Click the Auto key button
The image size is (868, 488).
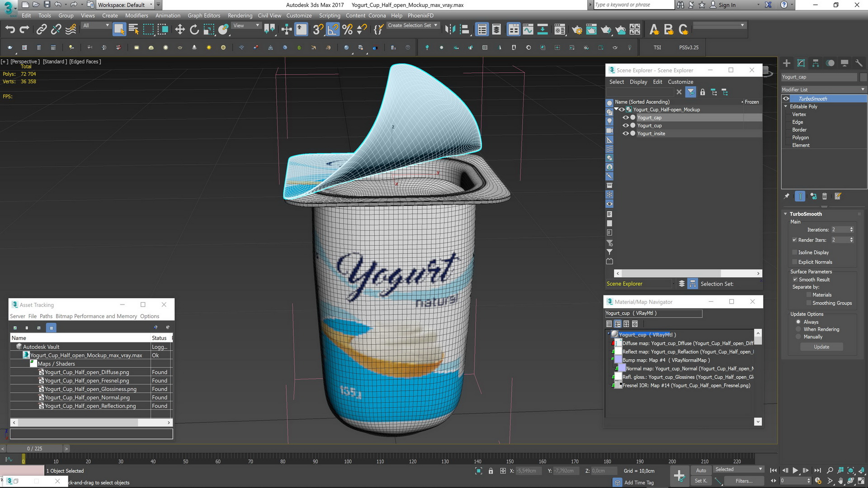pos(701,470)
